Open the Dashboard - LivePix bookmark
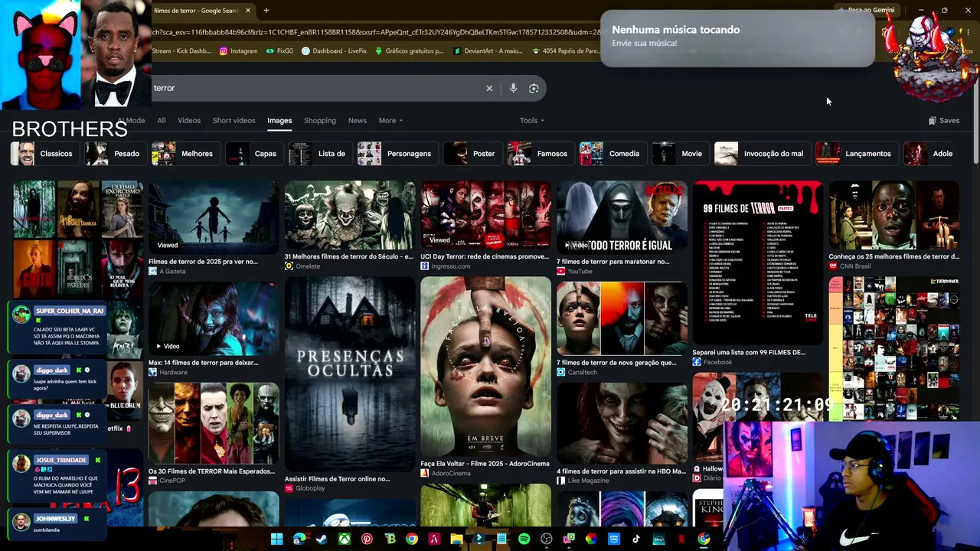980x551 pixels. 334,51
